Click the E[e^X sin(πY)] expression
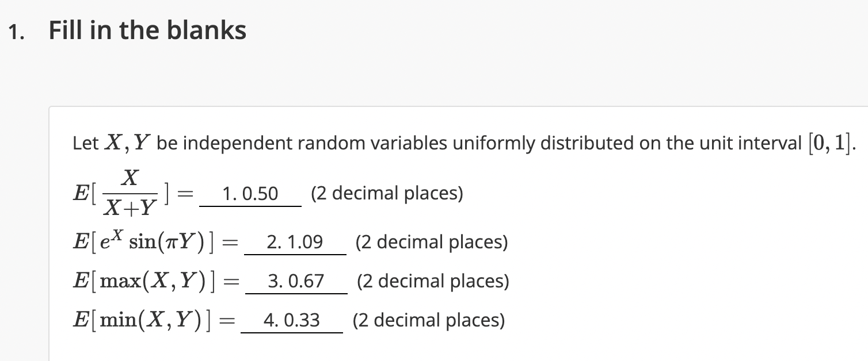The height and width of the screenshot is (361, 868). click(x=147, y=243)
